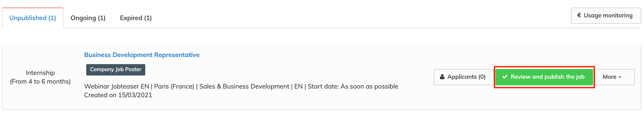Open the Business Development Representative job link
644x113 pixels.
coord(142,55)
